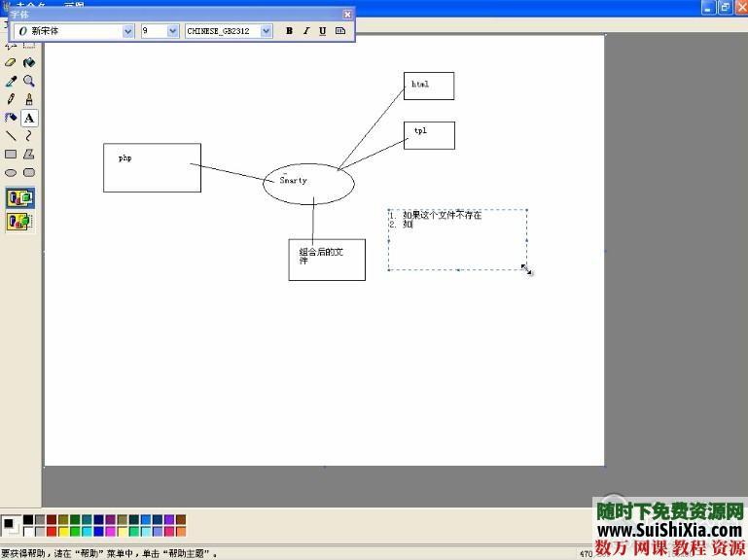
Task: Pick the Color Picker eyedropper tool
Action: coord(11,81)
